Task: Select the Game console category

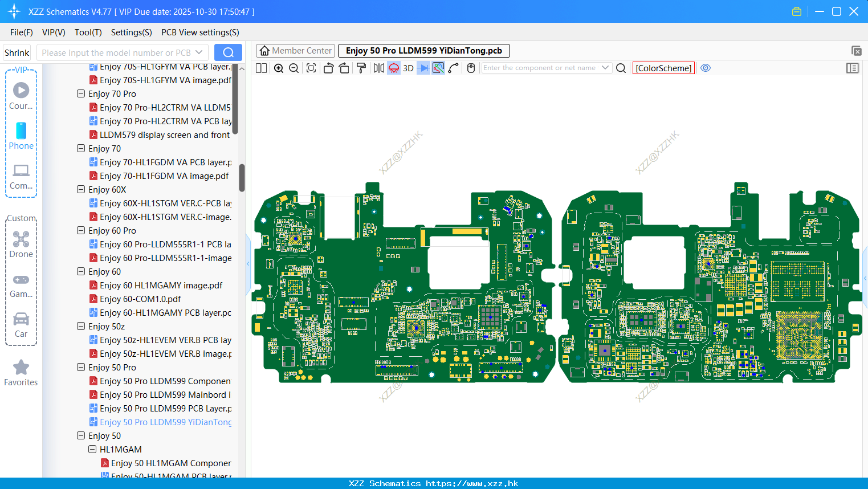Action: click(x=21, y=286)
